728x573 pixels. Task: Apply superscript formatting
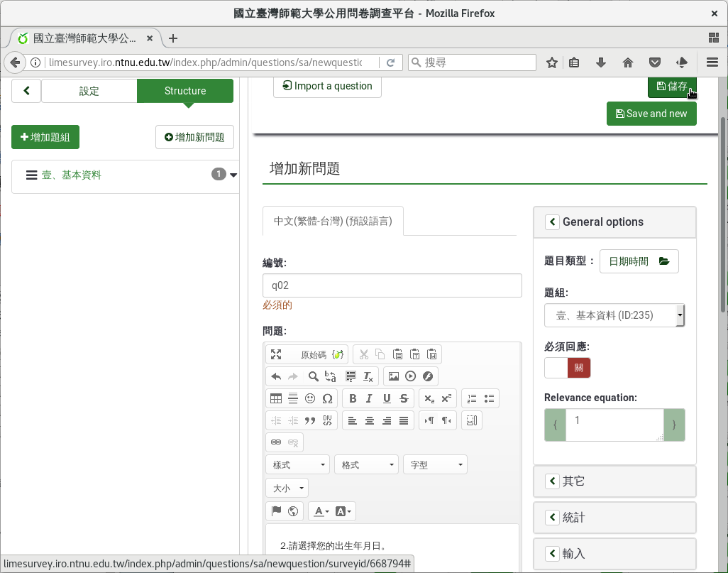pos(446,398)
